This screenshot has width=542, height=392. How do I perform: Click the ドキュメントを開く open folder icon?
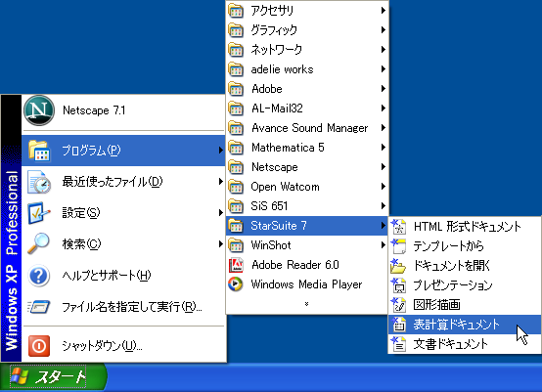[398, 266]
